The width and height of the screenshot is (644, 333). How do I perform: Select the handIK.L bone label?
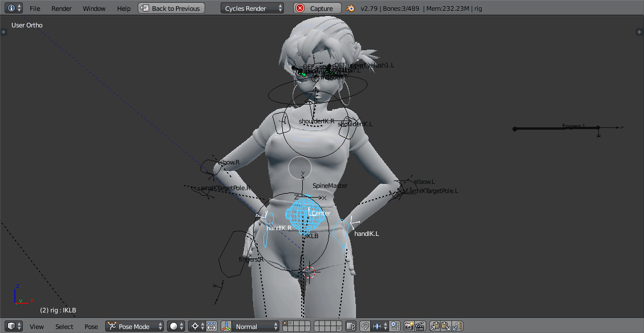[367, 234]
